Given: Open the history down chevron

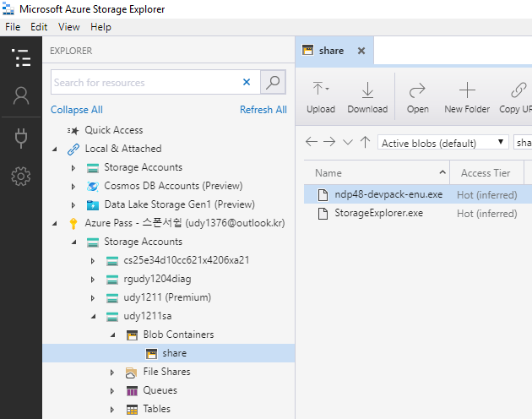Looking at the screenshot, I should click(348, 142).
